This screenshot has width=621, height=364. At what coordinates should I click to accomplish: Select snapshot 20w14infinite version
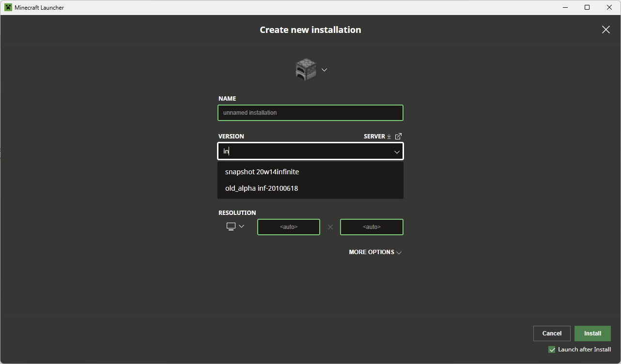click(x=310, y=172)
